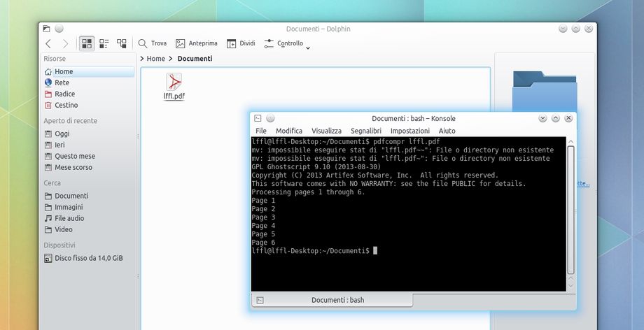Open Visualizza menu in Konsole
This screenshot has width=644, height=330.
(x=326, y=131)
